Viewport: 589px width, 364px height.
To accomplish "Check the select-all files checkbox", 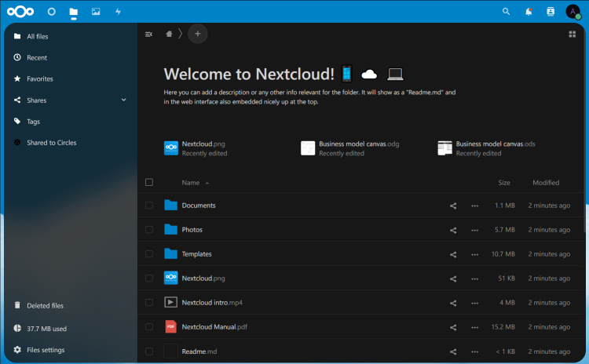I will point(149,183).
